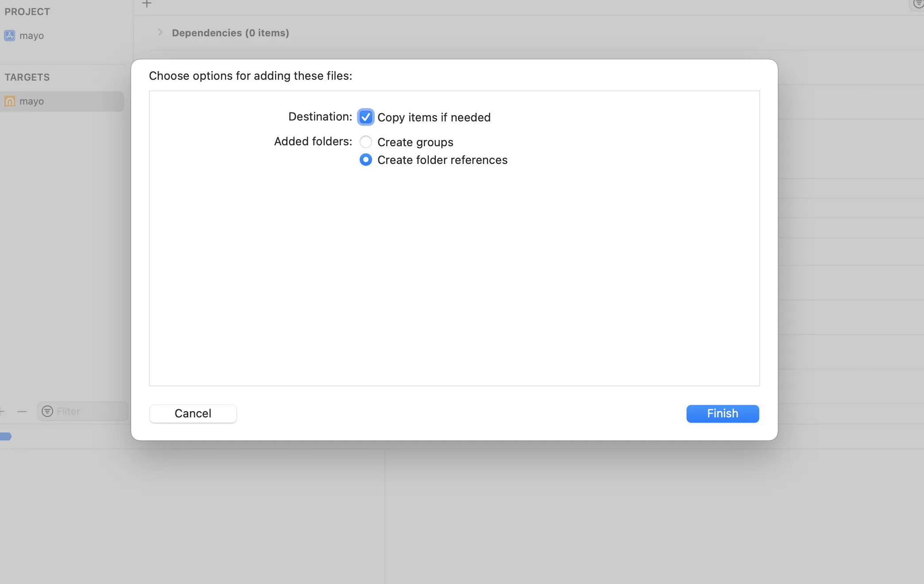
Task: Select the Create groups radio button
Action: 365,142
